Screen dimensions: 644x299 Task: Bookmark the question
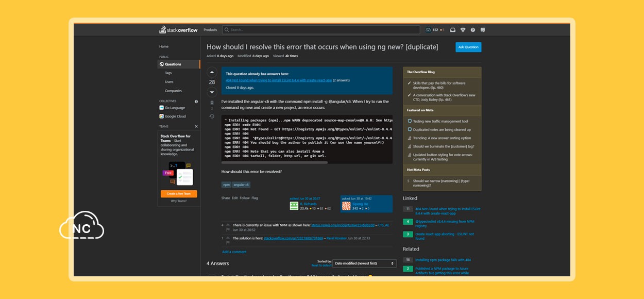coord(212,103)
